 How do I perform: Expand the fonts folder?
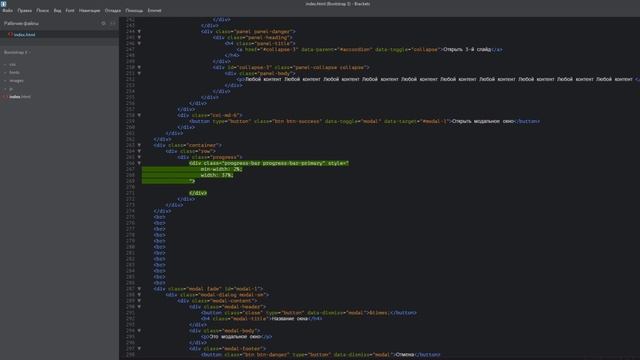point(14,73)
